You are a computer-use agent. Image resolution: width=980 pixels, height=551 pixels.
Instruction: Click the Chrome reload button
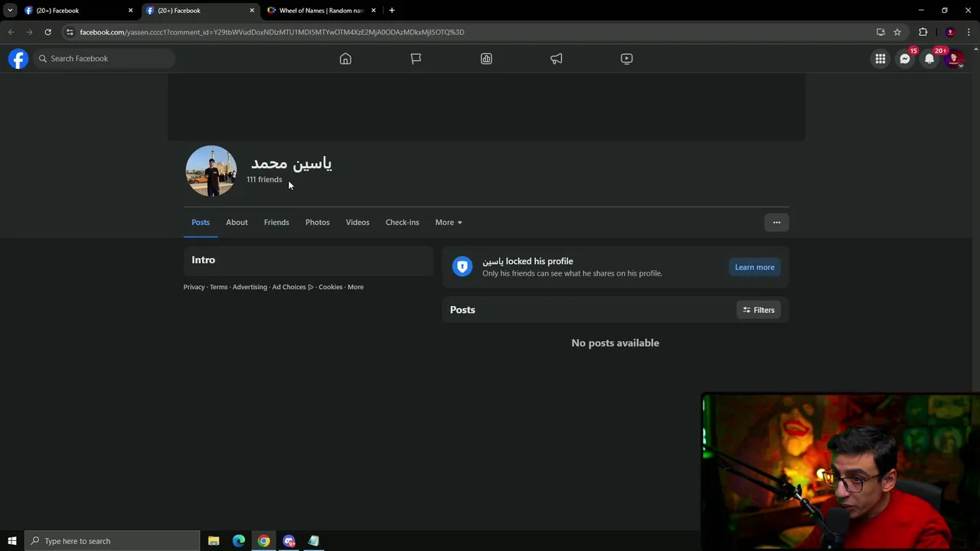pyautogui.click(x=47, y=32)
